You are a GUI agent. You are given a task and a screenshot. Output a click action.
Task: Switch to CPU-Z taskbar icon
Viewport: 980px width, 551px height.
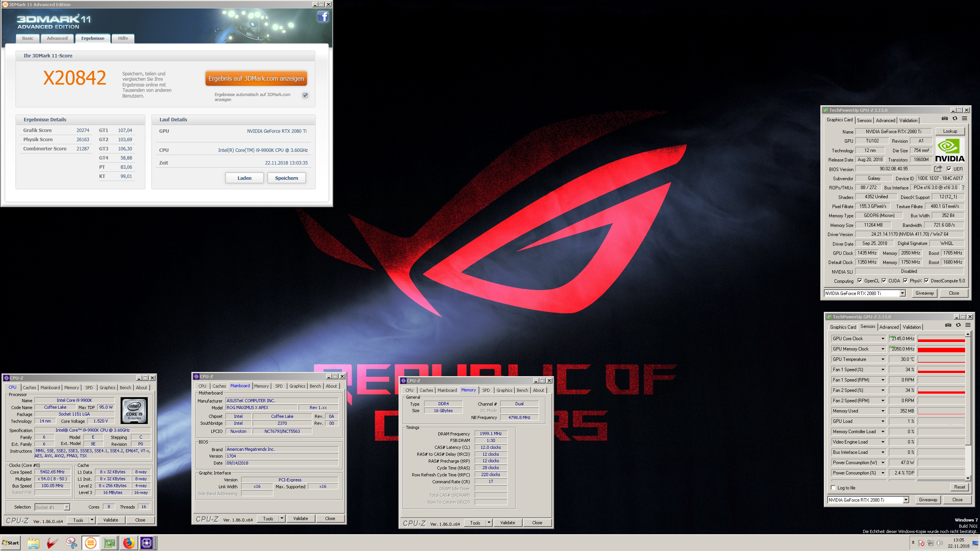147,543
